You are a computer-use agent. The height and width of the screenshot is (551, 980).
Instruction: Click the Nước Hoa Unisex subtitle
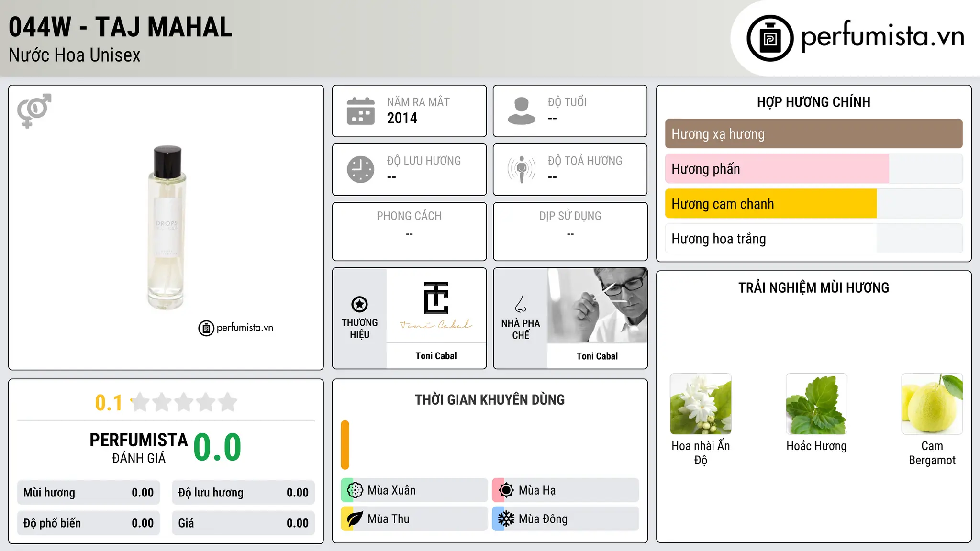point(75,55)
